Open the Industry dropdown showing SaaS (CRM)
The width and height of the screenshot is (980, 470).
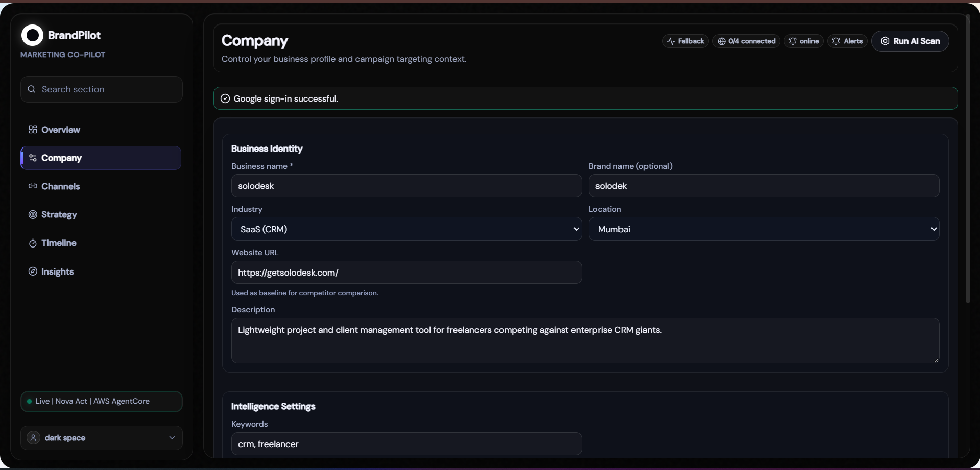point(407,229)
